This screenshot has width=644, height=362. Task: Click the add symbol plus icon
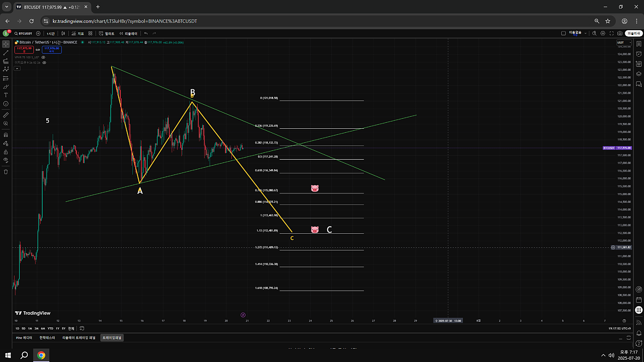click(x=38, y=33)
